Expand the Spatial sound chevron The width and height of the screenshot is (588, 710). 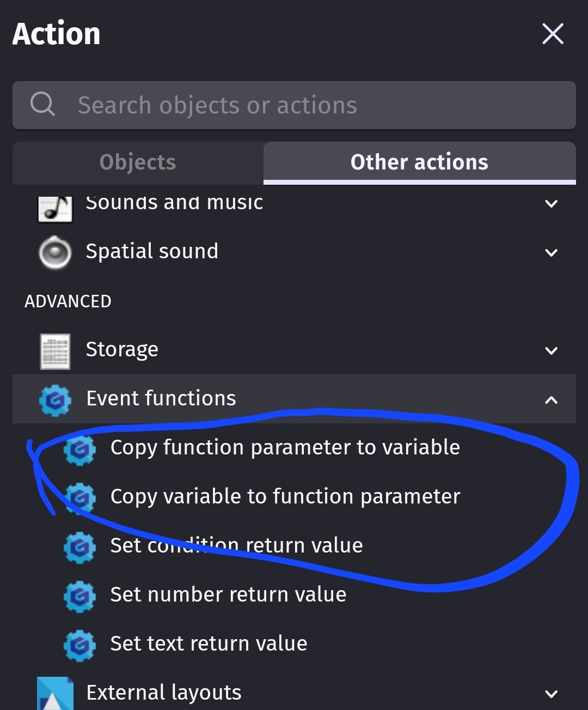point(551,252)
